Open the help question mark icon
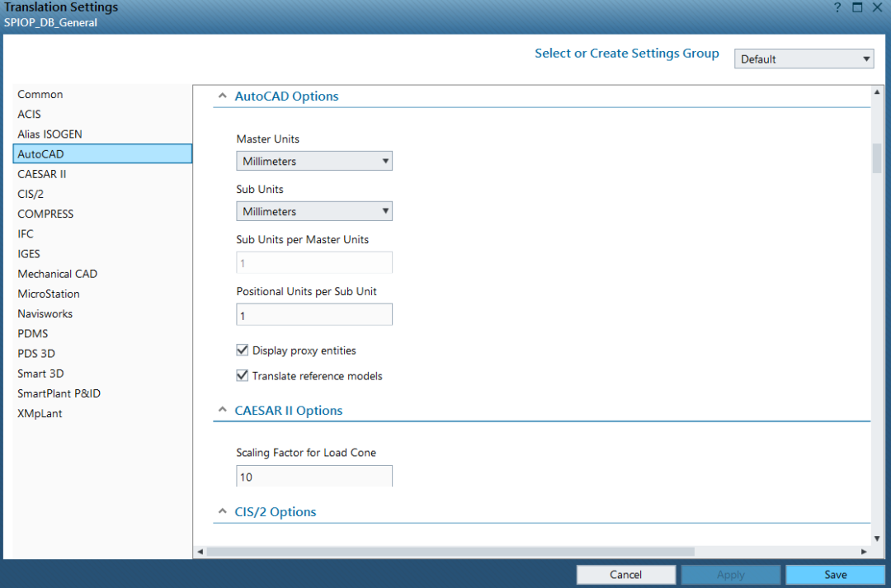This screenshot has height=588, width=891. point(837,7)
